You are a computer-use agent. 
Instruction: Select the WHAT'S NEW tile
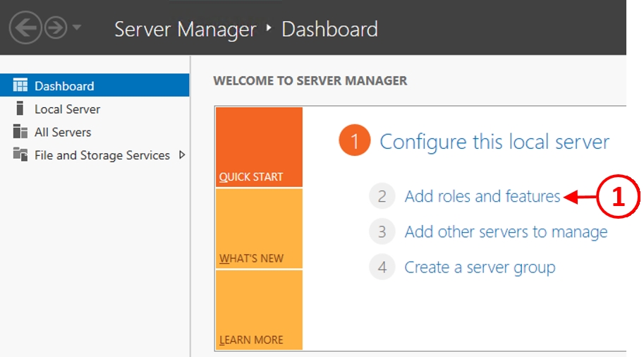pyautogui.click(x=259, y=229)
